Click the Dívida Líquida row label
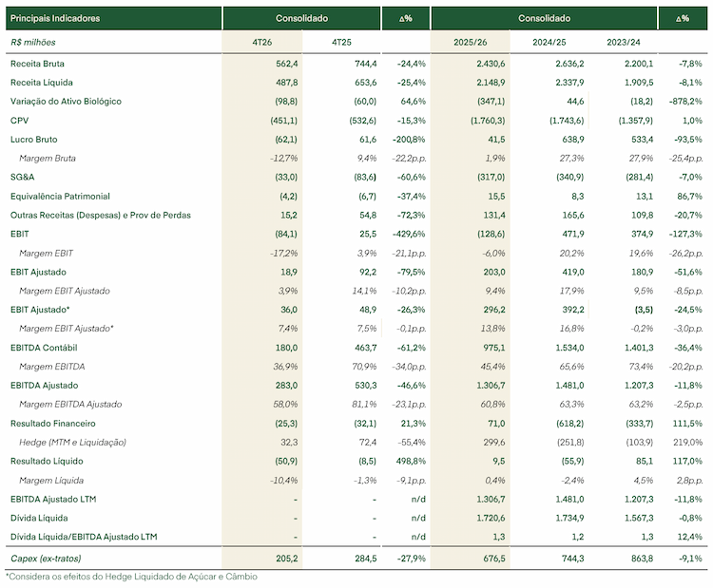Viewport: 713px width, 588px height. (x=39, y=518)
